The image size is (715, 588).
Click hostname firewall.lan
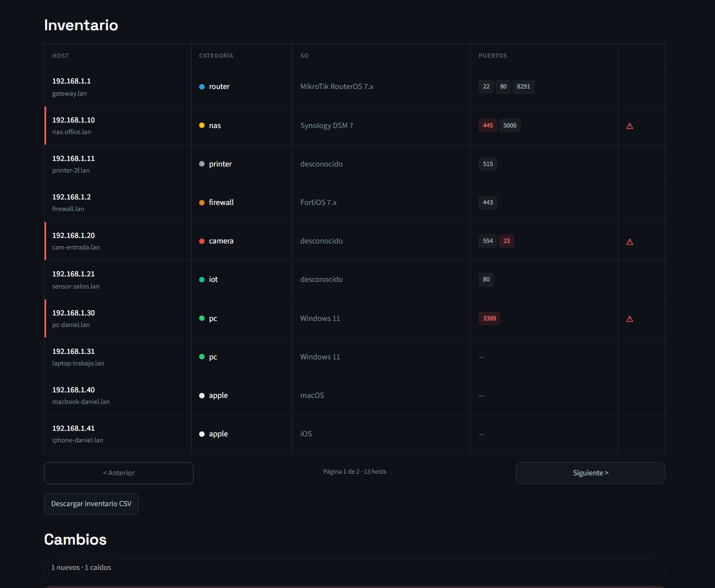(x=68, y=209)
